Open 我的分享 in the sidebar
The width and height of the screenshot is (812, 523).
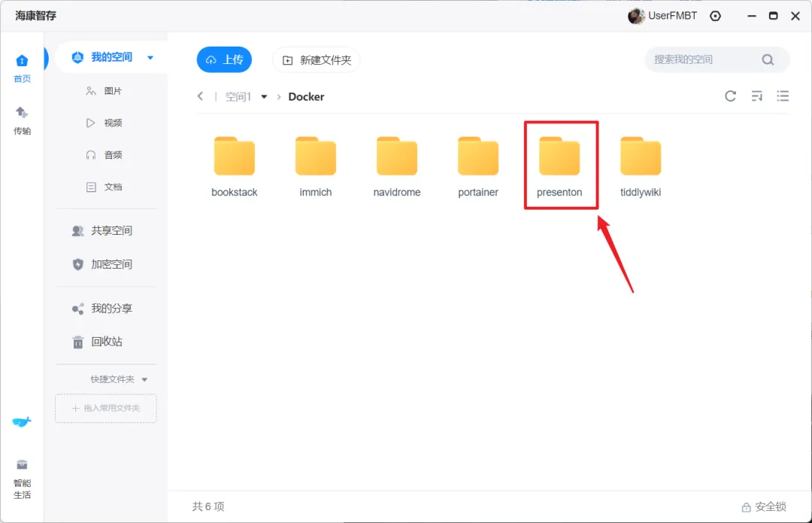[102, 309]
